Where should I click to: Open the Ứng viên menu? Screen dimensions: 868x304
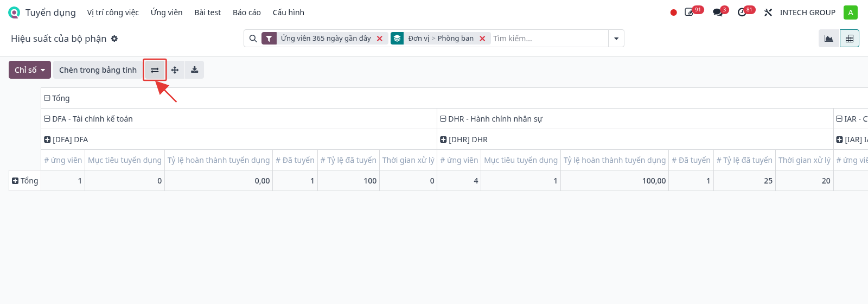tap(167, 12)
